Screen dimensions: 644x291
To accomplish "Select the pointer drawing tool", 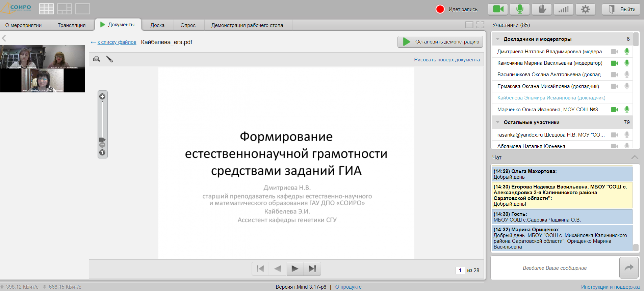I will (109, 59).
